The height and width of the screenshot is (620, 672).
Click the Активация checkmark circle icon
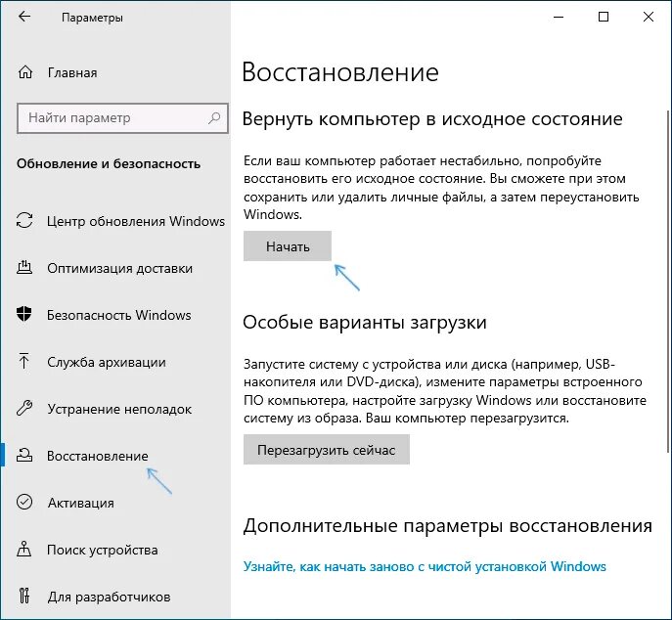tap(24, 502)
